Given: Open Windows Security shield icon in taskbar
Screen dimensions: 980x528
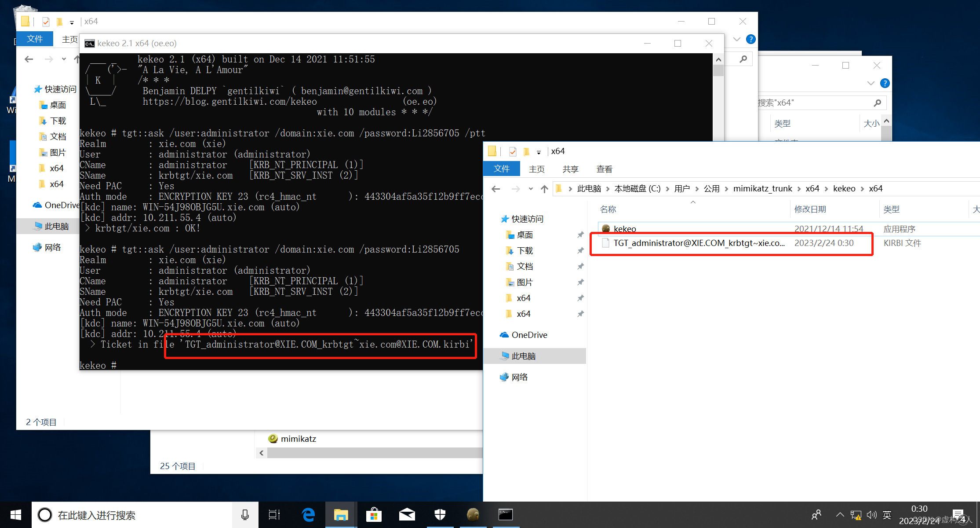Looking at the screenshot, I should [x=440, y=514].
